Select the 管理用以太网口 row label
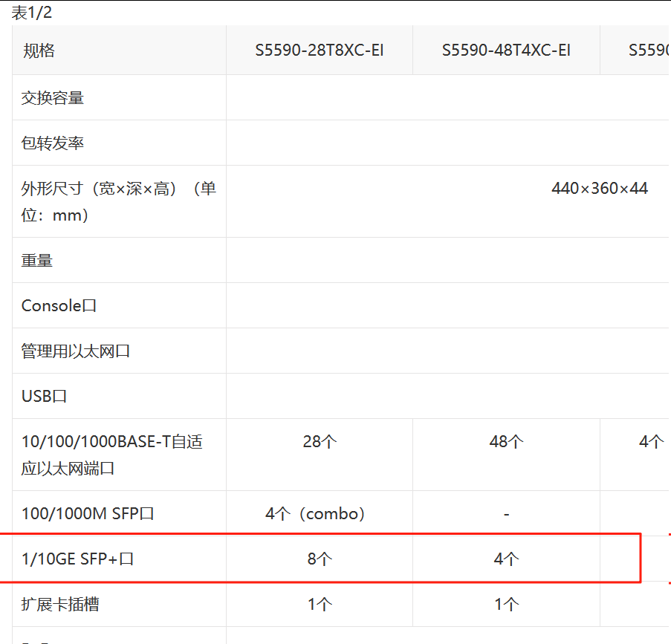 pos(76,351)
